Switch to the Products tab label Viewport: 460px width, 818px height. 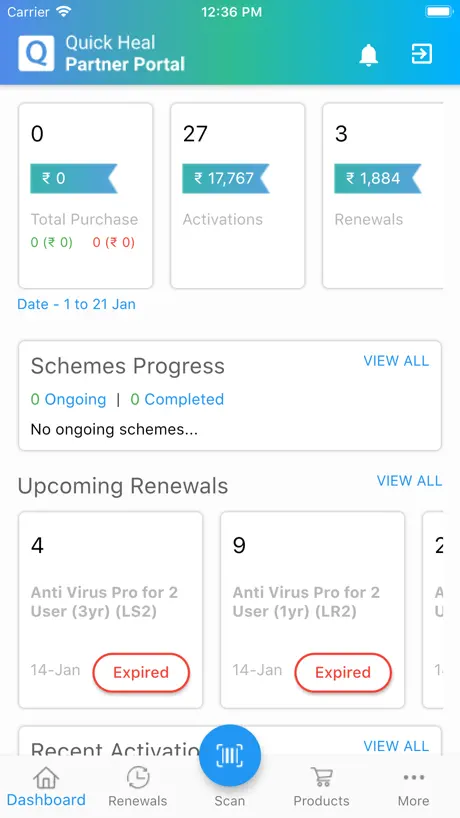321,801
